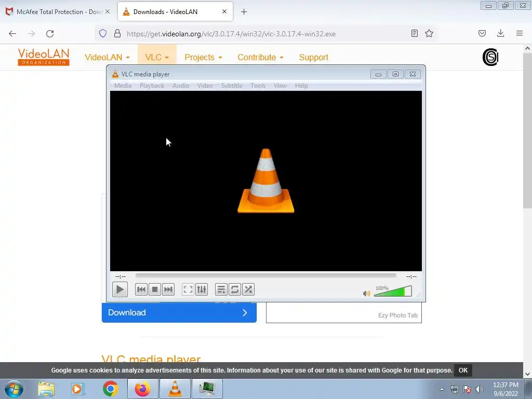Toggle Firefox reader view
This screenshot has width=532, height=399.
(414, 33)
